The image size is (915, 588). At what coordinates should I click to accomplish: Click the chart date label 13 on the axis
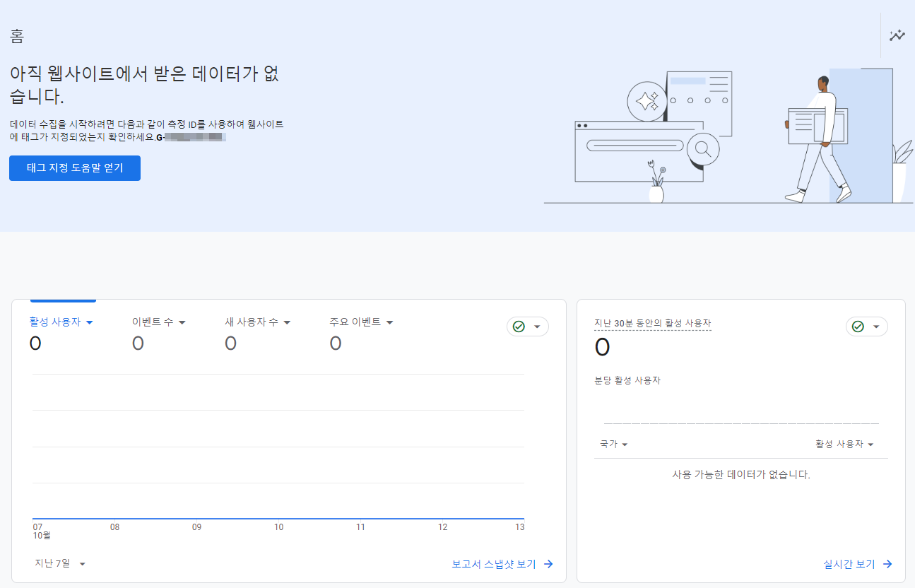(x=519, y=527)
